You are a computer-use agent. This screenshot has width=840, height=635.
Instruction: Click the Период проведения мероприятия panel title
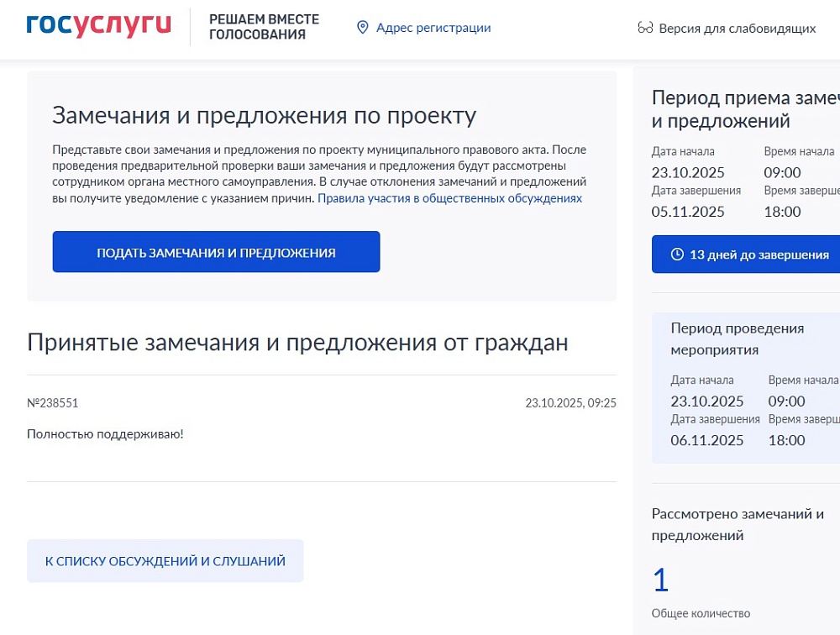[737, 338]
